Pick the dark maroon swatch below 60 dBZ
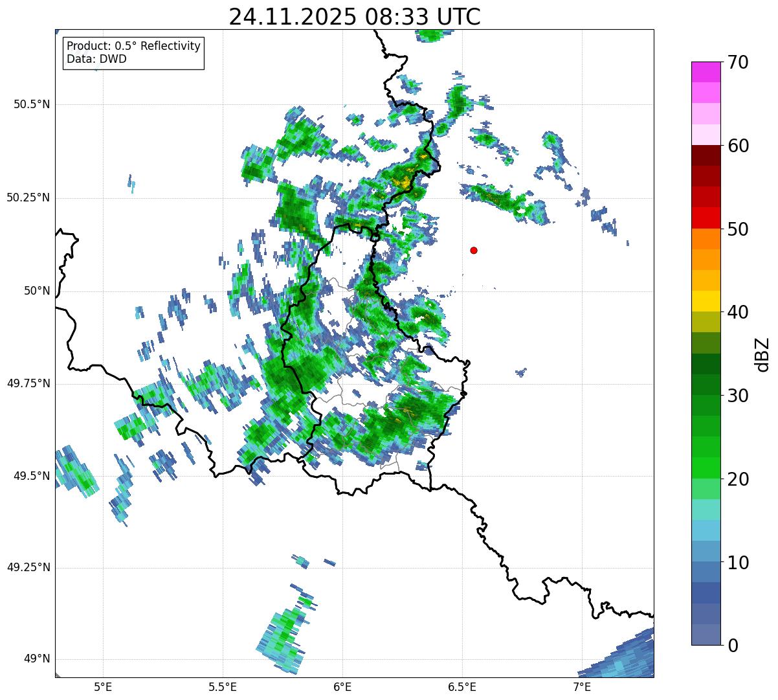The width and height of the screenshot is (778, 700). (706, 155)
